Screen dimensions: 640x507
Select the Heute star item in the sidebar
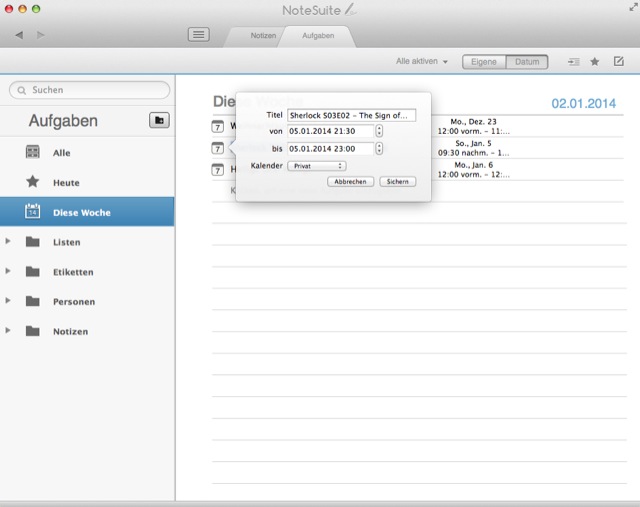[x=66, y=183]
